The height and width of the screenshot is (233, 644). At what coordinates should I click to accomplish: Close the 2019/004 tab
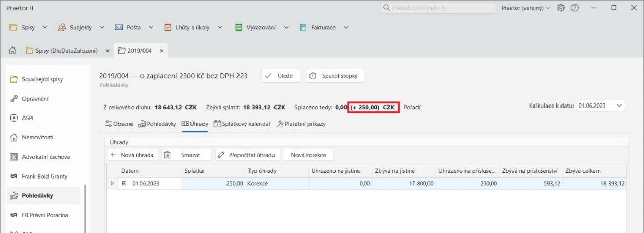pyautogui.click(x=161, y=51)
